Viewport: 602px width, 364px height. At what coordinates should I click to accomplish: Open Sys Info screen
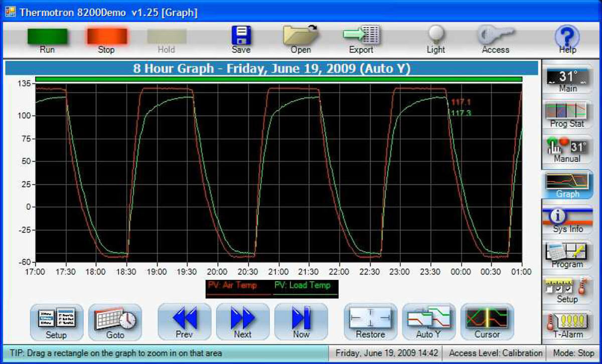pyautogui.click(x=568, y=220)
